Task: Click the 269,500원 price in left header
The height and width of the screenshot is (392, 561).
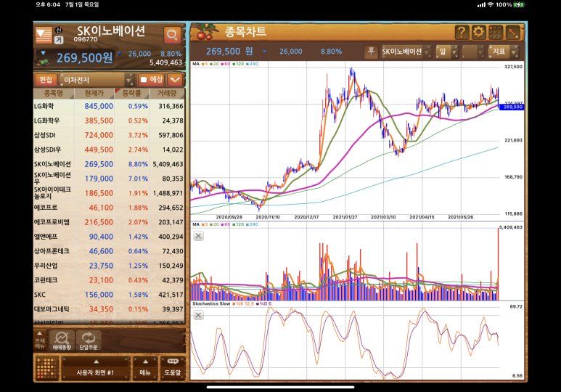Action: [84, 57]
